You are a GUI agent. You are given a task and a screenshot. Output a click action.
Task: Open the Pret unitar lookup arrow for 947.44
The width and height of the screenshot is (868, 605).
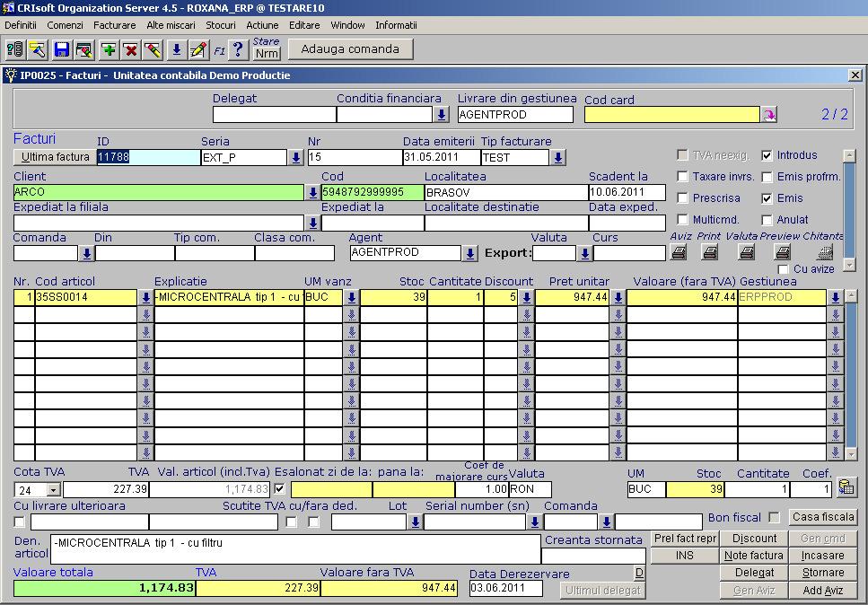(618, 297)
